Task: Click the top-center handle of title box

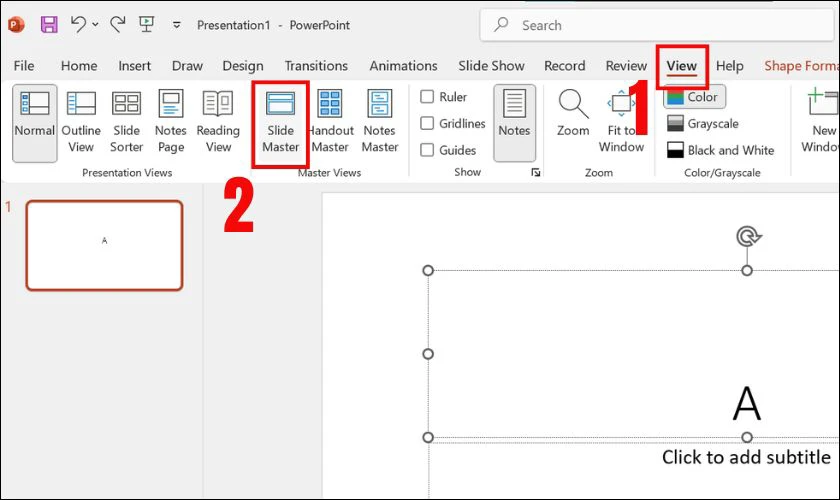Action: (x=747, y=271)
